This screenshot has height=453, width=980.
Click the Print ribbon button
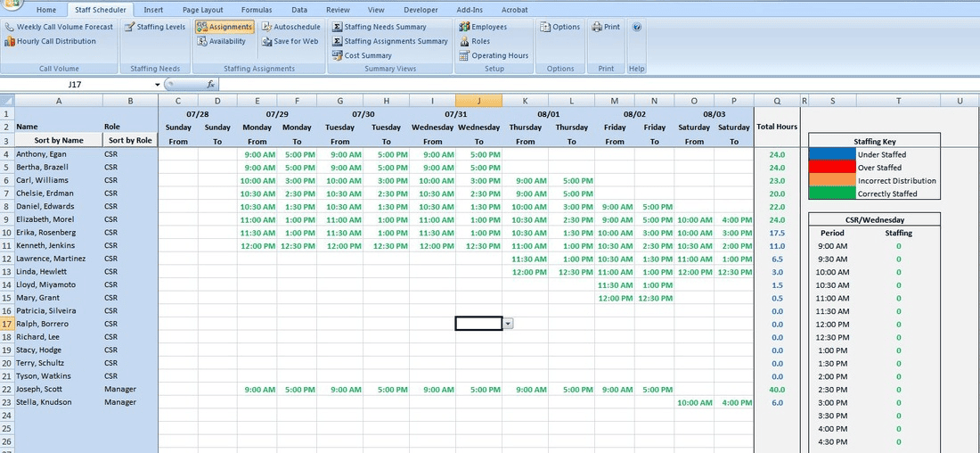606,27
